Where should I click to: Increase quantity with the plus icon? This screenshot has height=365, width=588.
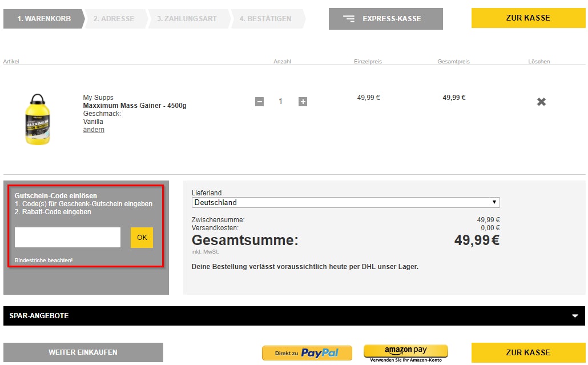(303, 102)
